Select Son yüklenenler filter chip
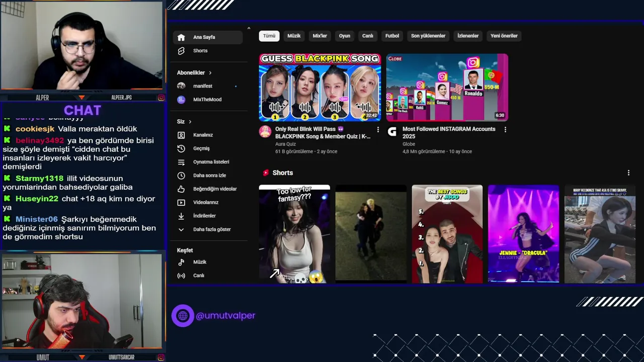 (428, 36)
